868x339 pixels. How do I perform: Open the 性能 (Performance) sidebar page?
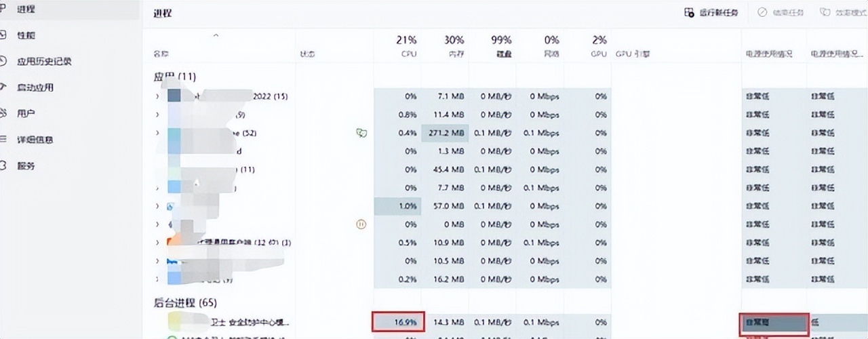26,35
